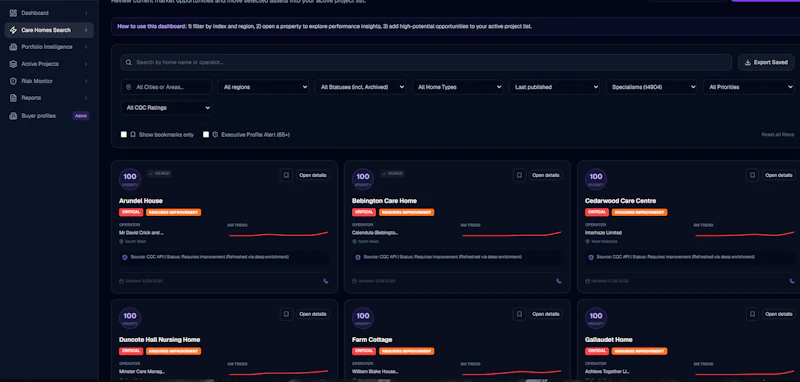This screenshot has height=382, width=800.
Task: Click the Reports document icon
Action: pos(13,98)
